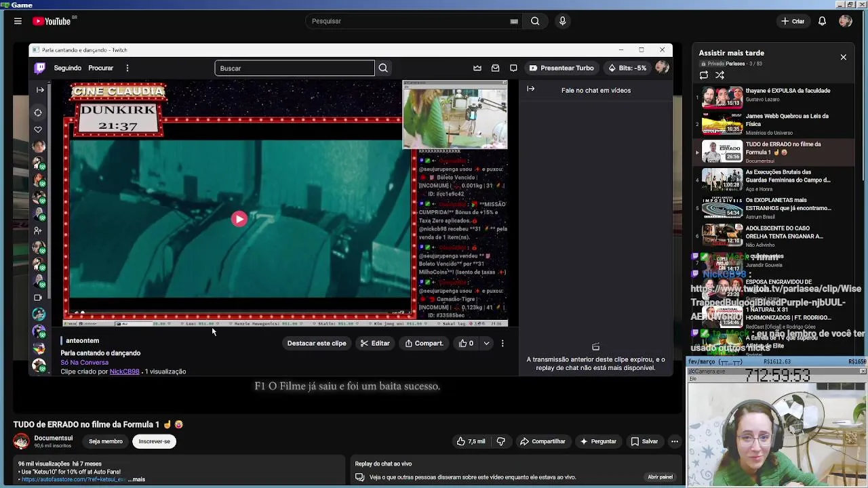Toggle the playlist shuffle icon
This screenshot has width=868, height=488.
[720, 75]
